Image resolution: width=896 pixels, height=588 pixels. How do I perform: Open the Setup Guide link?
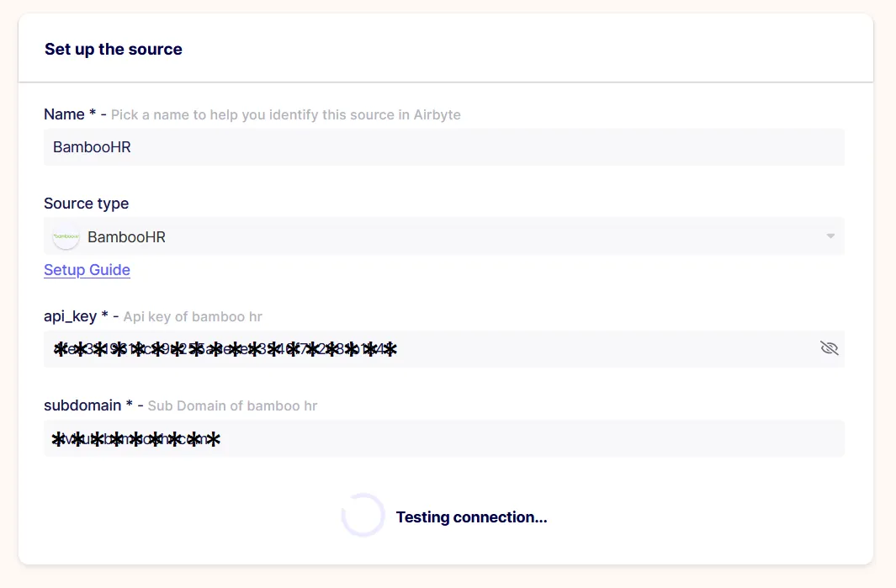coord(87,270)
